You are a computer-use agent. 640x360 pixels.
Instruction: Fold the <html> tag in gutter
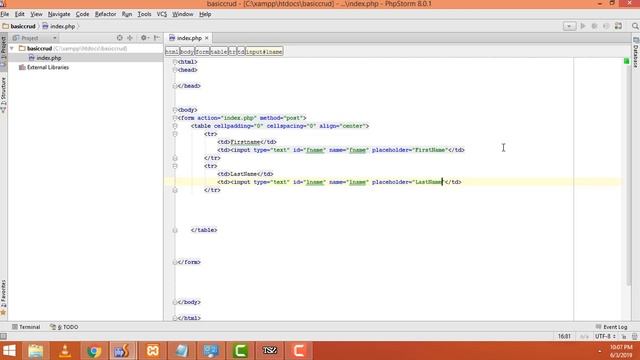[x=175, y=62]
